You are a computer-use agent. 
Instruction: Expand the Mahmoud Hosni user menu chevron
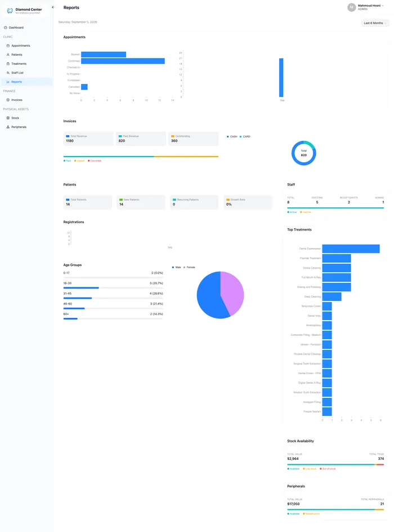pos(383,6)
